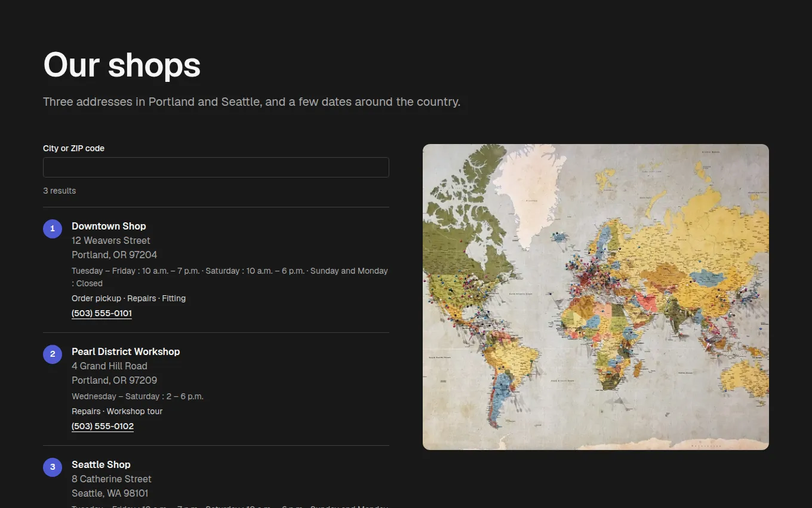Click the Order pickup · Repairs · Fitting line

point(128,298)
